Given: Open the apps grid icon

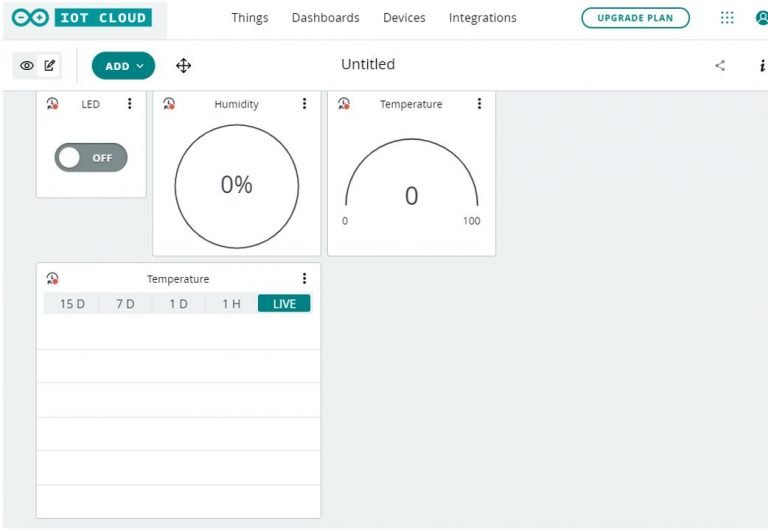Looking at the screenshot, I should pyautogui.click(x=727, y=18).
